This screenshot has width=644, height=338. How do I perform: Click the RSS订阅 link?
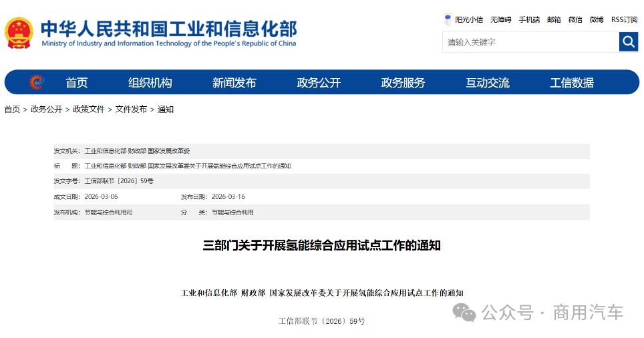[624, 19]
